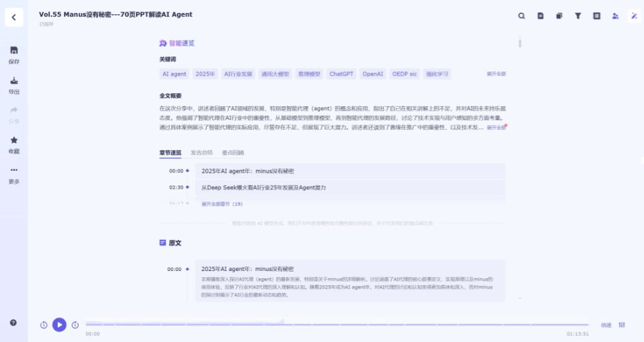Viewport: 644px width, 342px height.
Task: Click the 01:13:51 total duration label
Action: 578,334
